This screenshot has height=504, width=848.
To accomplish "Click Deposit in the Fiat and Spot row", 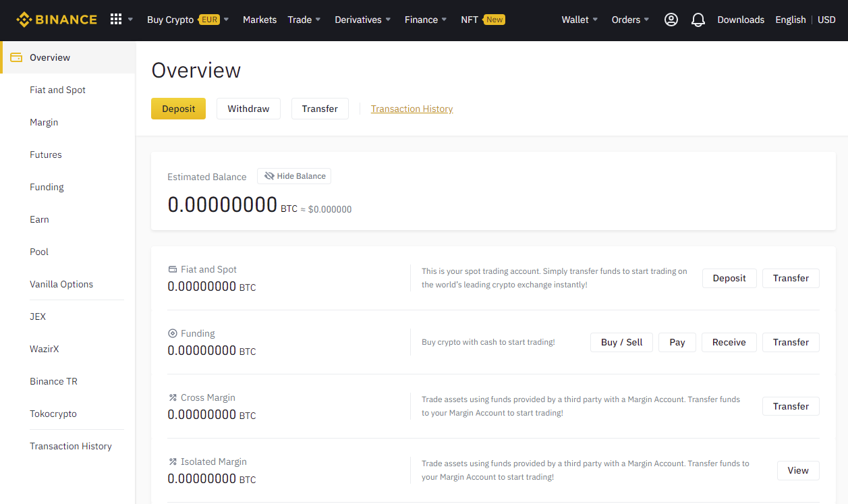I will click(x=729, y=278).
